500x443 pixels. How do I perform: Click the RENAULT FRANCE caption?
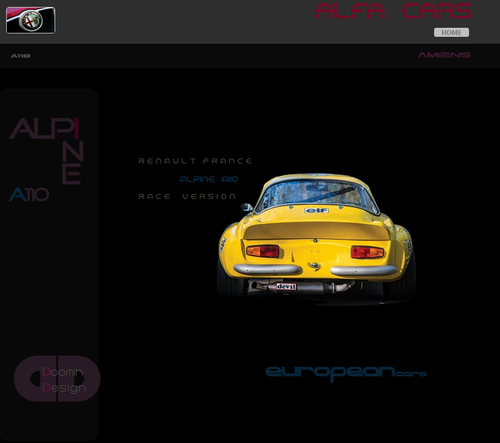click(x=195, y=161)
